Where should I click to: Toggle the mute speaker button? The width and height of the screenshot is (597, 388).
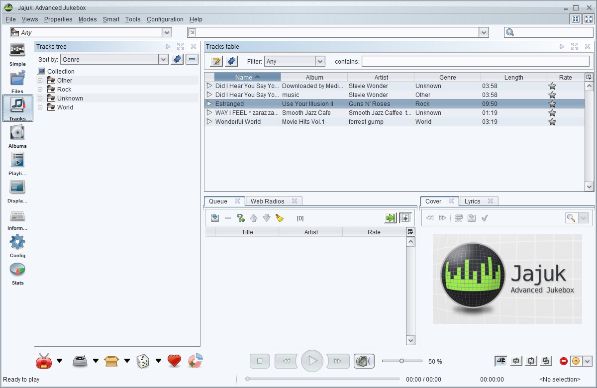[364, 361]
